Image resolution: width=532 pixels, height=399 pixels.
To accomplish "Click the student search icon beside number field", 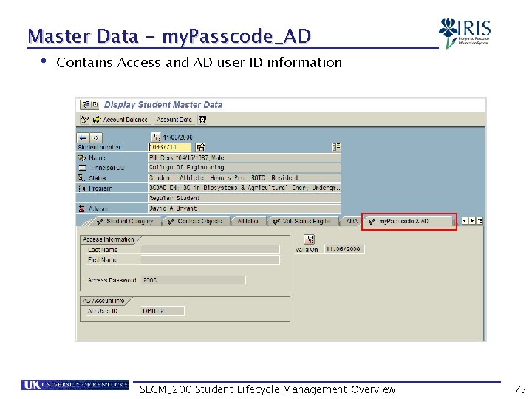I will pyautogui.click(x=201, y=147).
